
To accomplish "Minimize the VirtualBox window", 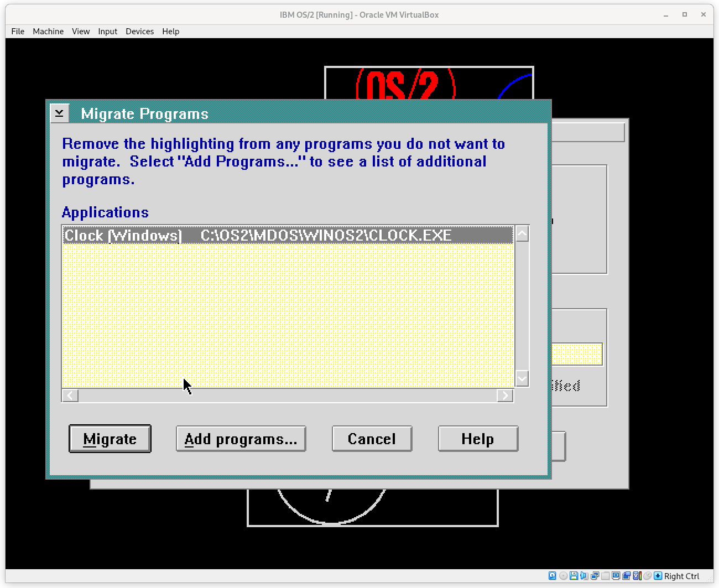I will point(666,15).
